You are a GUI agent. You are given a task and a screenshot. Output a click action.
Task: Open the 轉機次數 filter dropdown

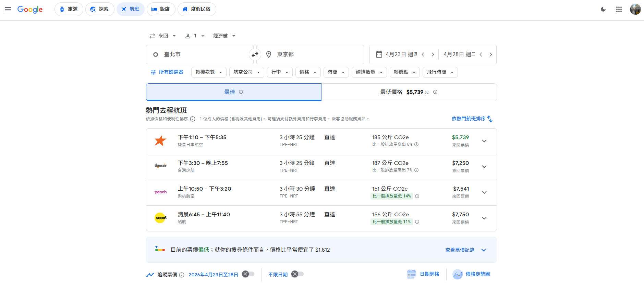209,72
